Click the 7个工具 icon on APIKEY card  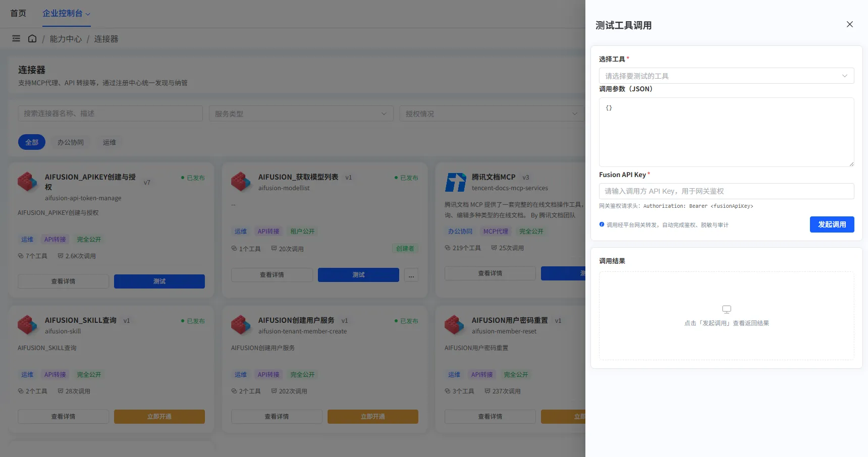(21, 256)
